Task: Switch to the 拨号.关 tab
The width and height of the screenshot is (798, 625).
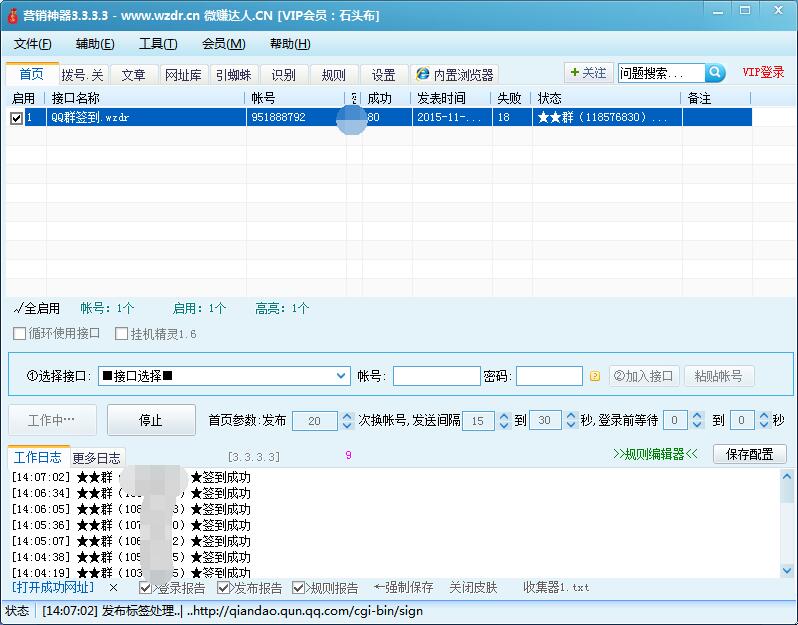Action: pos(83,75)
